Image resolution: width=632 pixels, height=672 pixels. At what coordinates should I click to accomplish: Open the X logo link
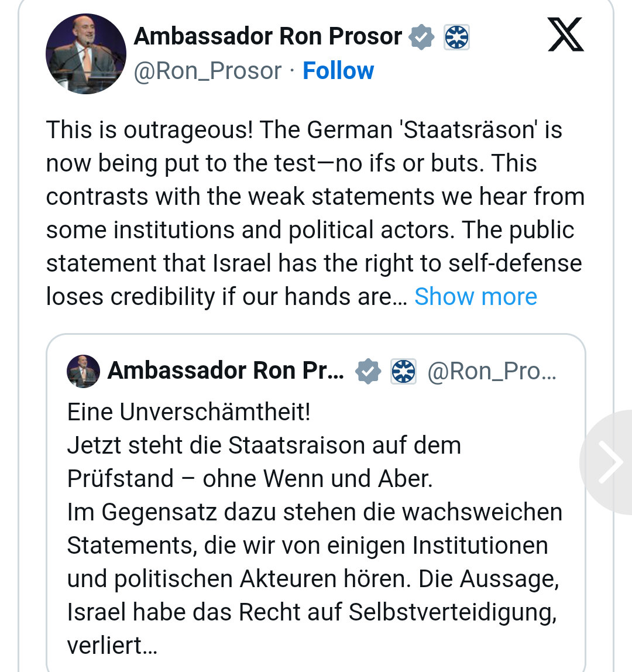pos(565,35)
